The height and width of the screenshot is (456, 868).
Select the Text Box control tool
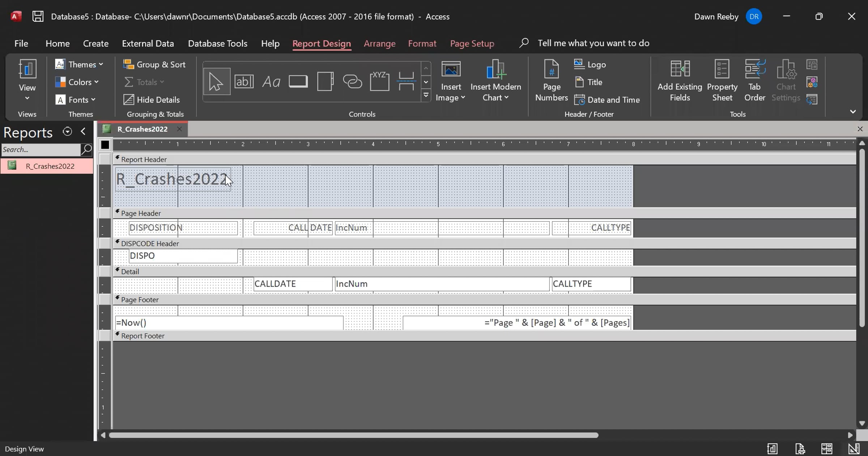[244, 81]
